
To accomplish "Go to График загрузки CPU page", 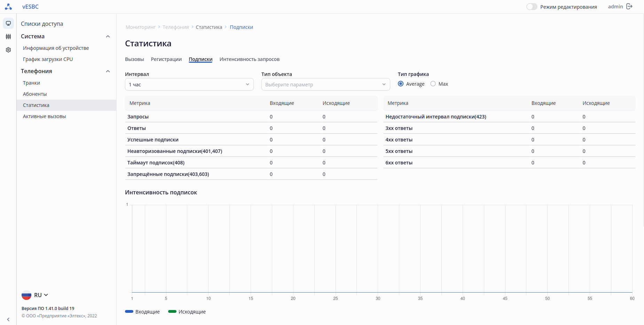I will coord(48,59).
